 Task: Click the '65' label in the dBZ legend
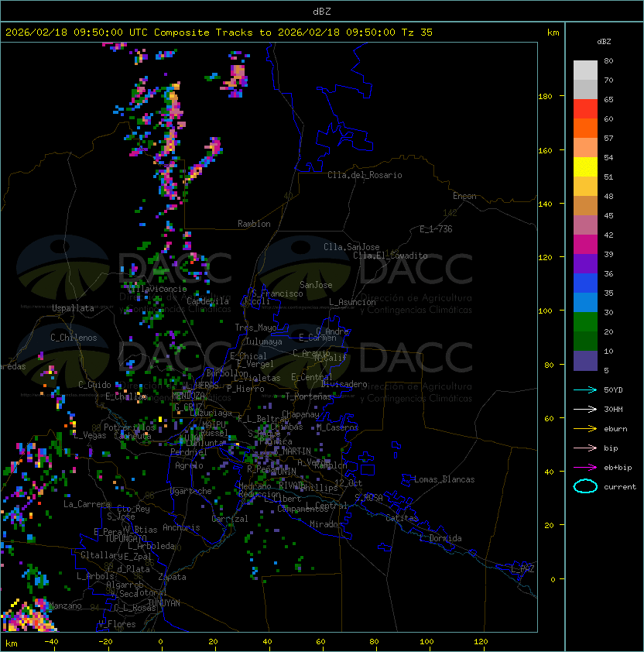(x=608, y=99)
